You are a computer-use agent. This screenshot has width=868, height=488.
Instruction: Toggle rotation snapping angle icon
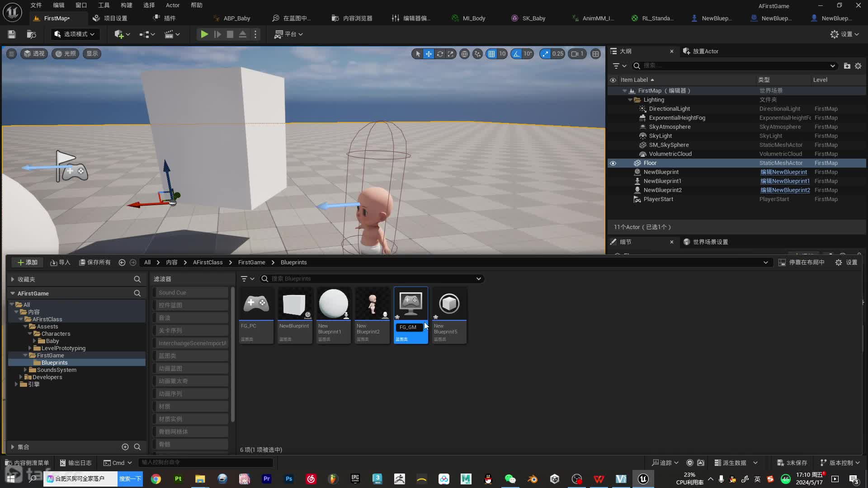tap(516, 54)
